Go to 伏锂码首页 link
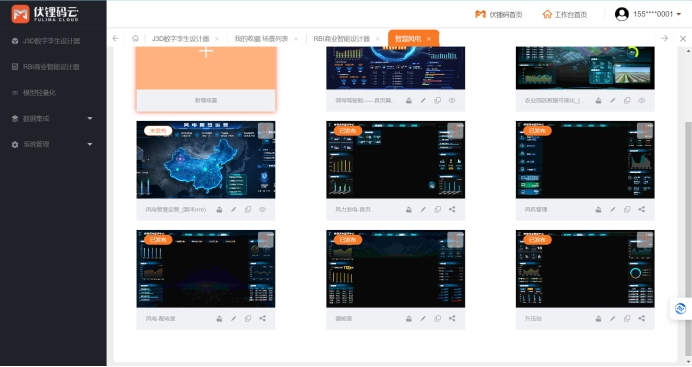Viewport: 692px width, 367px height. tap(498, 15)
